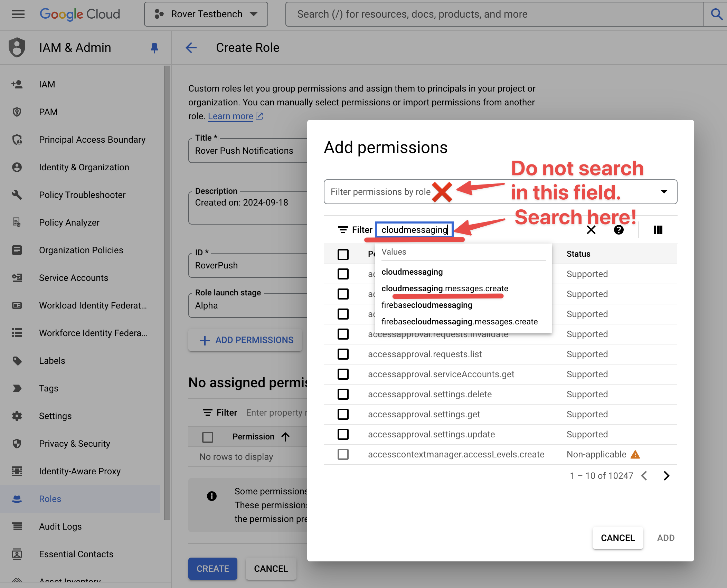Click the Description text area

point(247,208)
